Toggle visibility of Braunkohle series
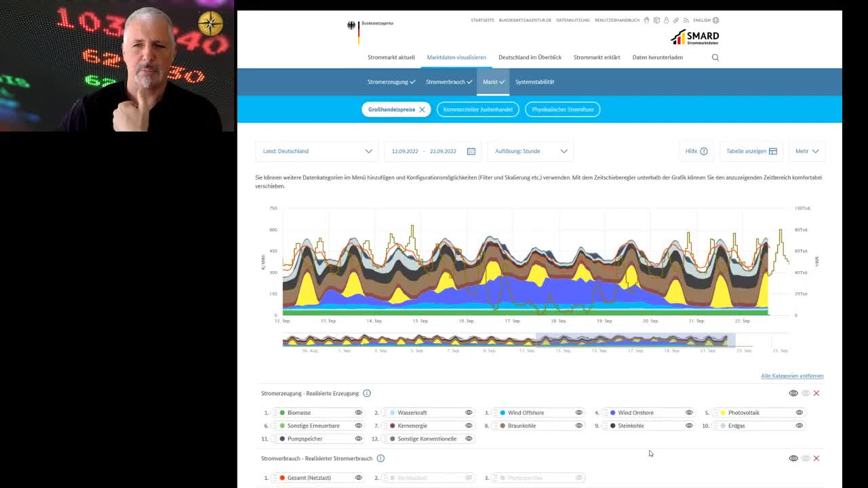 [579, 426]
